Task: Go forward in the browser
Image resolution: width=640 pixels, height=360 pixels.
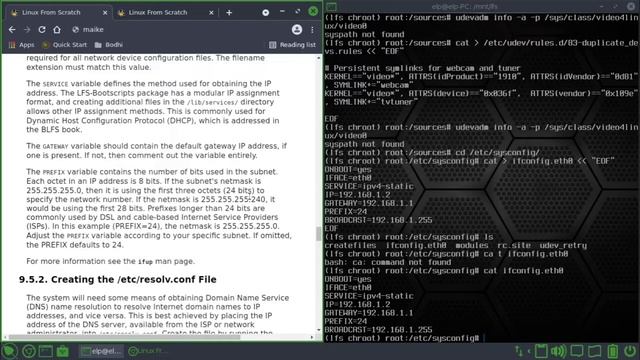Action: click(27, 29)
